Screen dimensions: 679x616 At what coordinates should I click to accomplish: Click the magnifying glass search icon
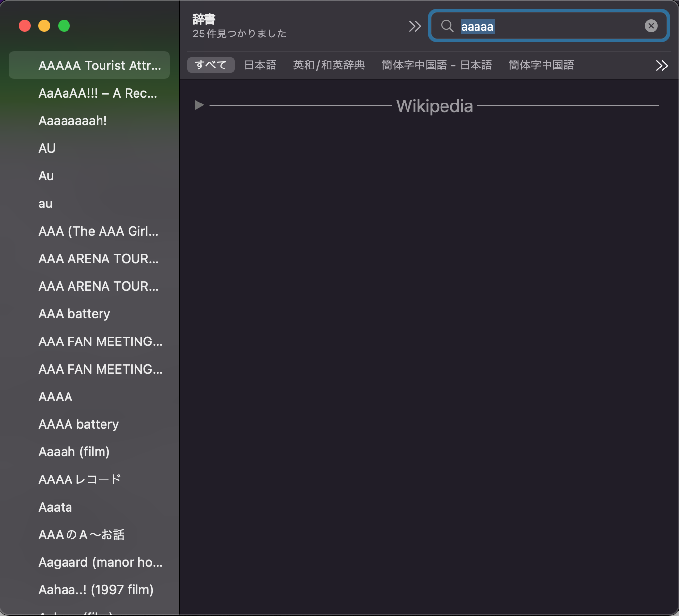pos(447,26)
